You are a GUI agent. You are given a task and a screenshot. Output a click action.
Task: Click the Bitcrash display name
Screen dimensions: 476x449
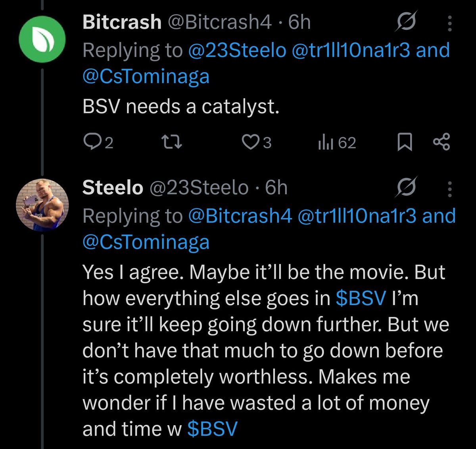click(122, 23)
